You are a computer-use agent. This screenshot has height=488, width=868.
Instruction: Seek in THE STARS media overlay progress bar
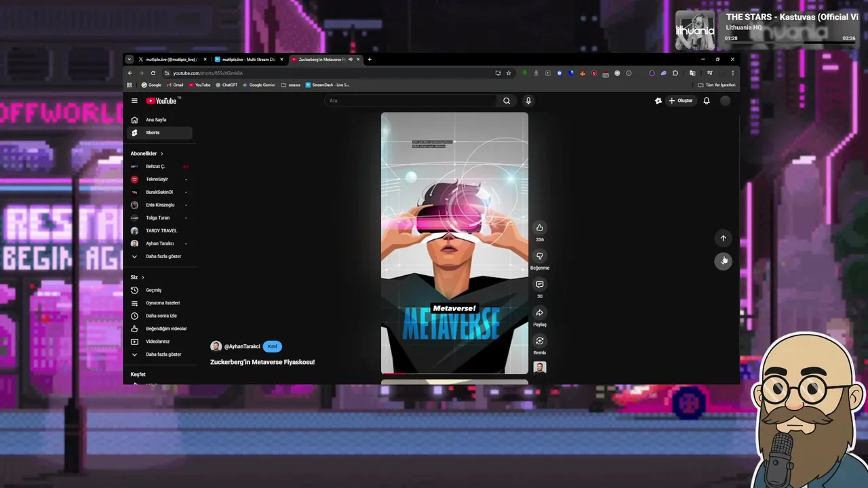point(790,44)
